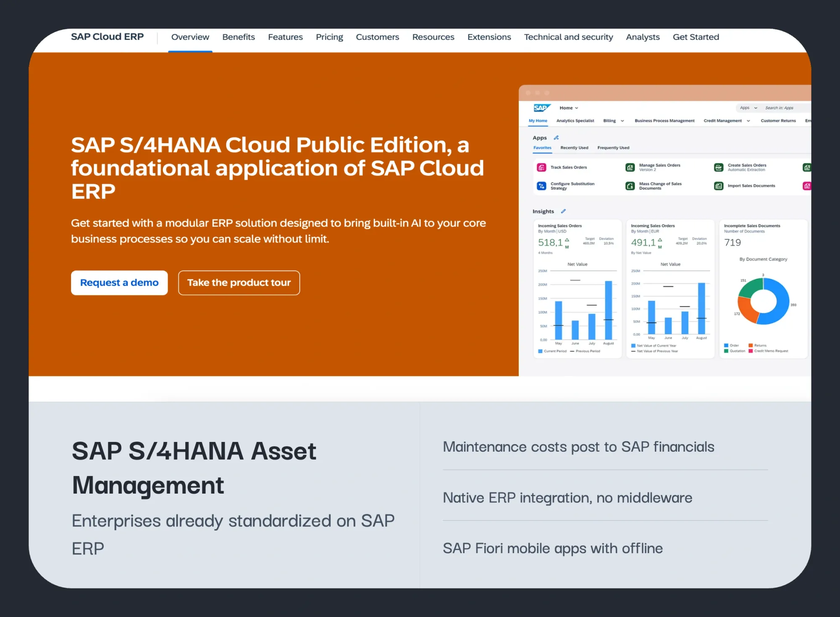Screen dimensions: 840x617
Task: Click the upward trend triangle beside 518,1
Action: tap(567, 240)
